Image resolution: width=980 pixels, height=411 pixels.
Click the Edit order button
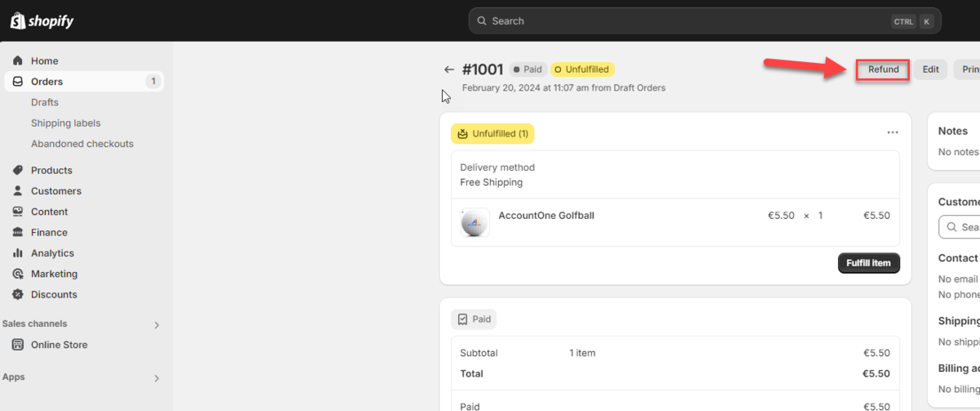coord(930,69)
